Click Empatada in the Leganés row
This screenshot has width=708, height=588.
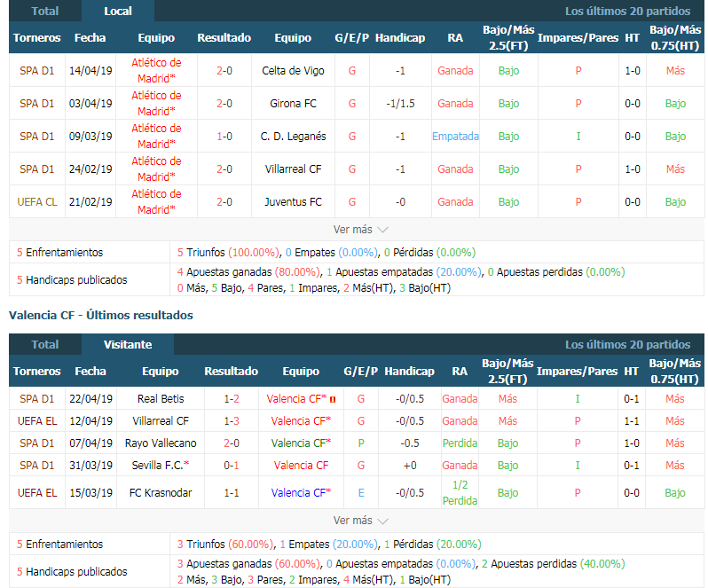pyautogui.click(x=455, y=137)
